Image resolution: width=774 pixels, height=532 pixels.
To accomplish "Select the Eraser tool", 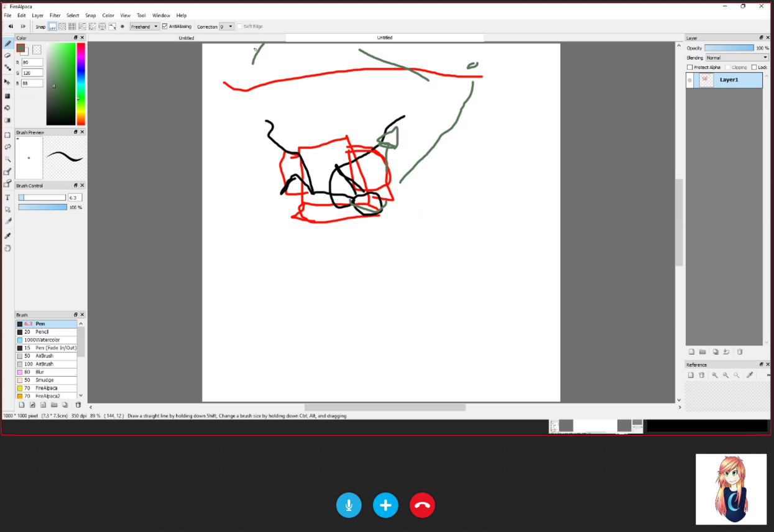I will point(7,55).
